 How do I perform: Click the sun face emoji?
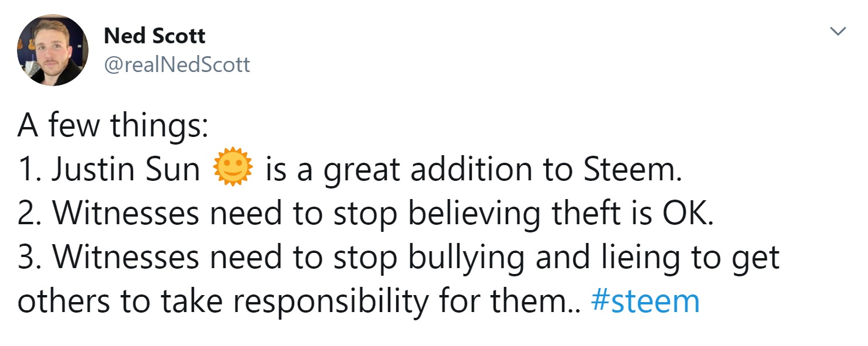pos(233,170)
